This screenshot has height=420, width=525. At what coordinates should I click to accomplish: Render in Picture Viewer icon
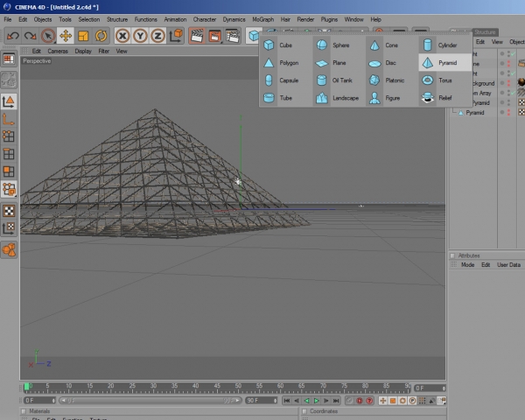coord(214,36)
